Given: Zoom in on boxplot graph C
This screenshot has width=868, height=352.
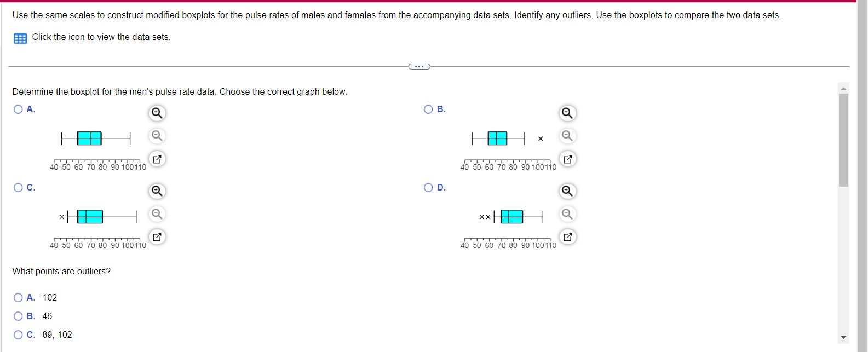Looking at the screenshot, I should coord(157,191).
